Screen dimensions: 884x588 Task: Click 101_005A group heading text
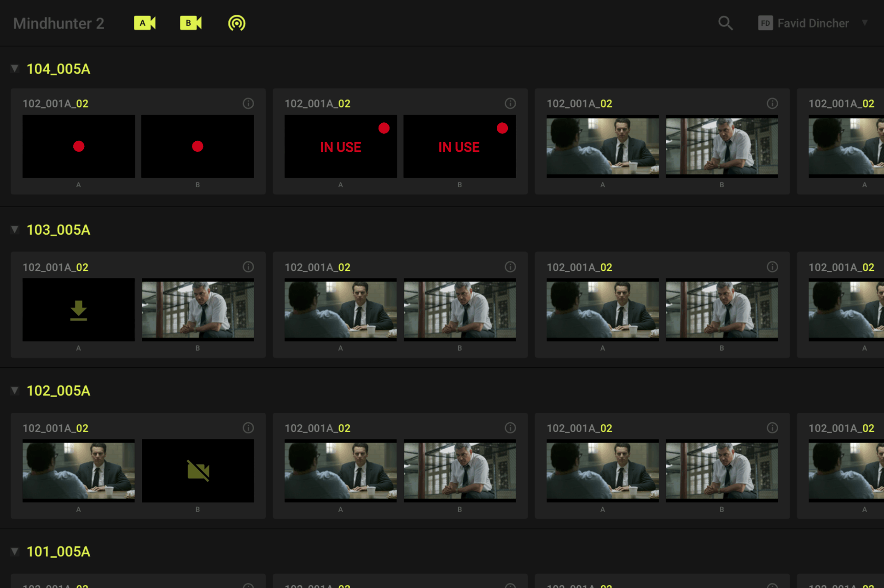58,552
